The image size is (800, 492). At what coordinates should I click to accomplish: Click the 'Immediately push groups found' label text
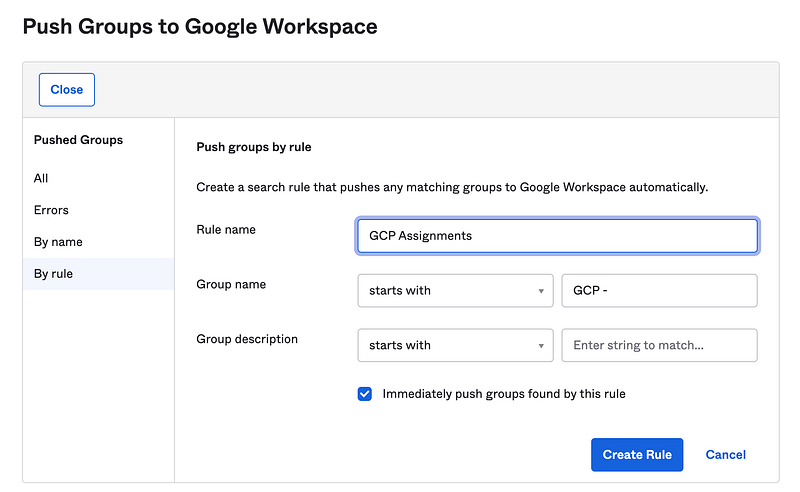(504, 394)
